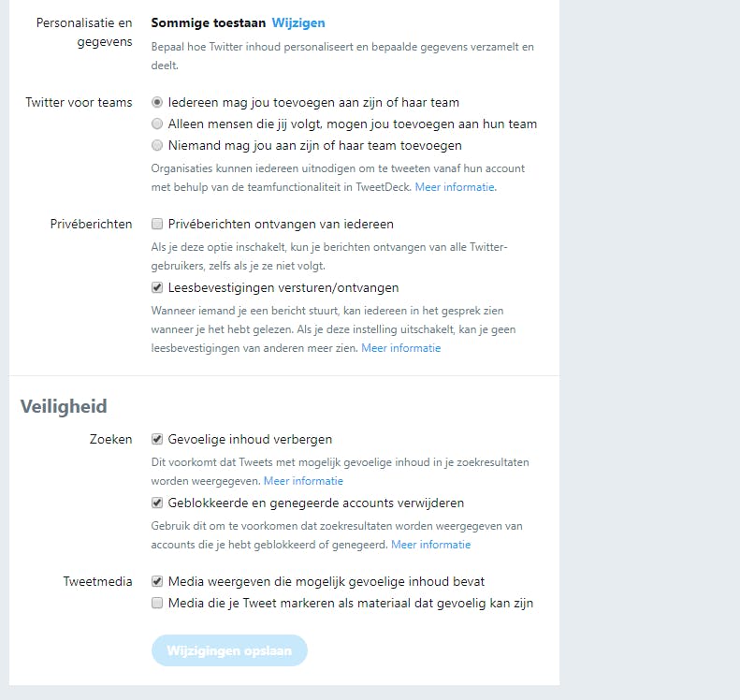This screenshot has height=700, width=740.
Task: Select 'Niemand mag jou aan team toevoegen'
Action: click(x=157, y=145)
